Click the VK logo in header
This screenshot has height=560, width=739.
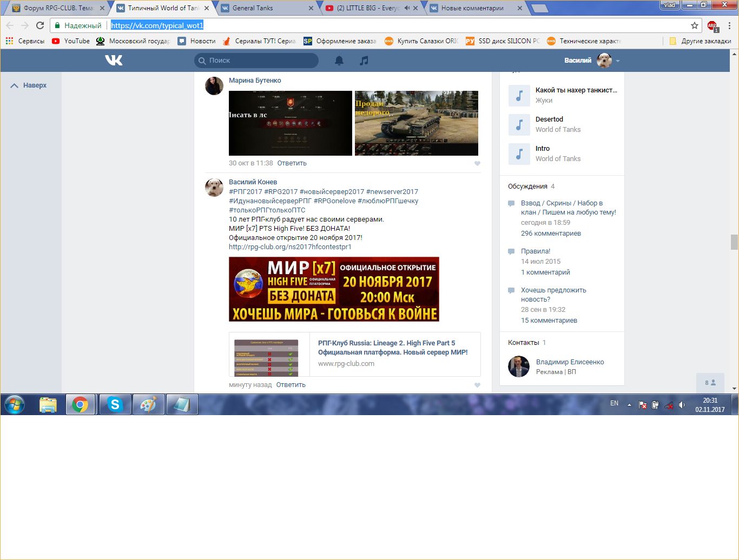pos(114,60)
